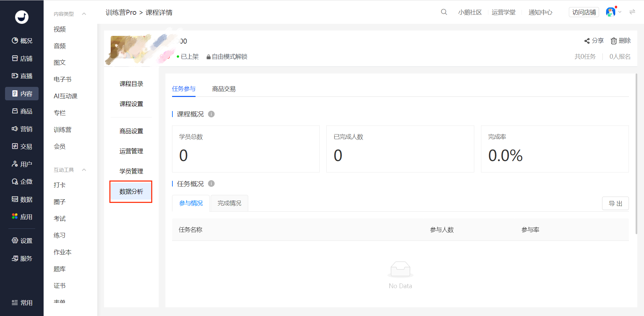The image size is (644, 316).
Task: Switch to the 商品交易 tab
Action: [224, 89]
